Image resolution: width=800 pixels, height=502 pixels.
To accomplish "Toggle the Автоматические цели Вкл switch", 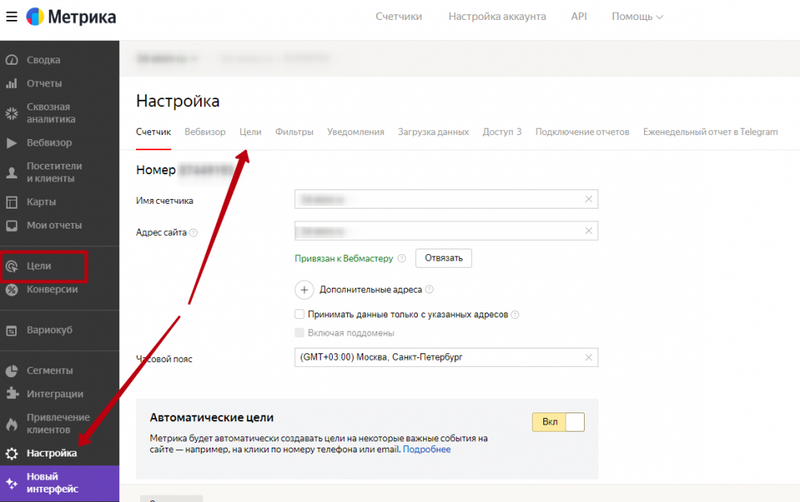I will 558,422.
